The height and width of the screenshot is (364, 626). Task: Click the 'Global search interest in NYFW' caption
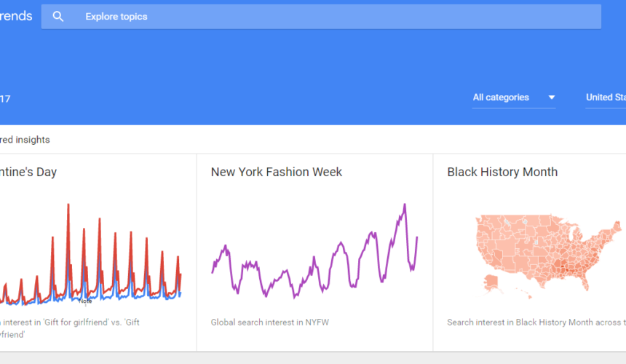[x=270, y=323]
